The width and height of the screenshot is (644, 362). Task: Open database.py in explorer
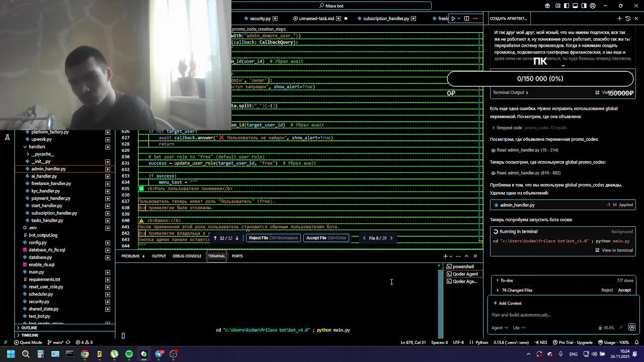(x=40, y=257)
